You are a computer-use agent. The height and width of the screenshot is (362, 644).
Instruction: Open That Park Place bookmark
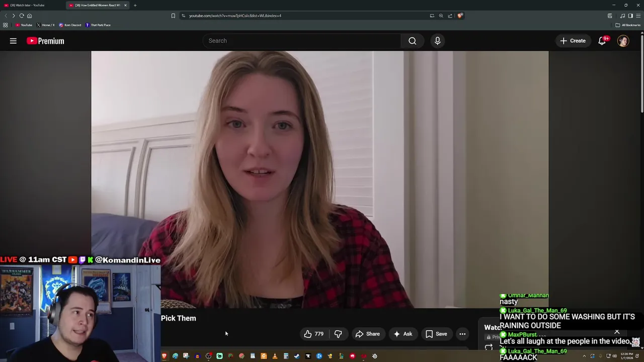(98, 25)
